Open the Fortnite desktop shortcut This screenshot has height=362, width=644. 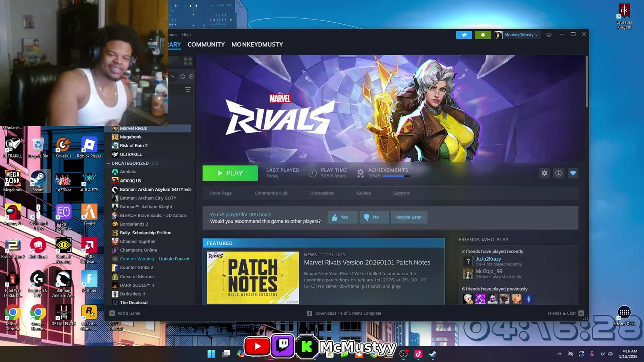[89, 282]
